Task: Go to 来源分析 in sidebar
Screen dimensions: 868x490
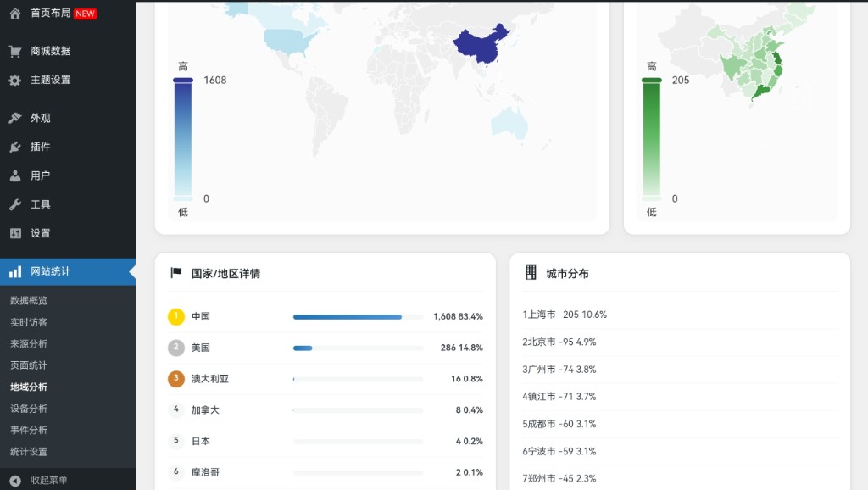Action: click(29, 344)
